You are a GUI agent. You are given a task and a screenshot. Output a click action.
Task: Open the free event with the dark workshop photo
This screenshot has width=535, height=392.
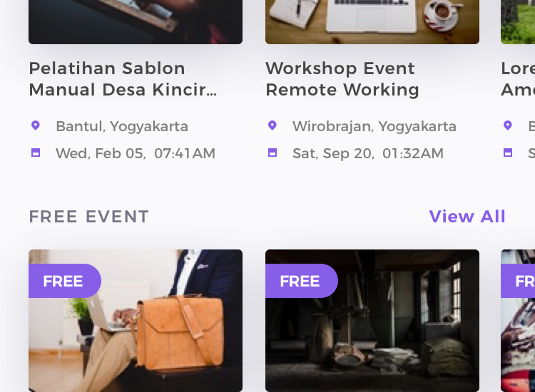[x=372, y=321]
